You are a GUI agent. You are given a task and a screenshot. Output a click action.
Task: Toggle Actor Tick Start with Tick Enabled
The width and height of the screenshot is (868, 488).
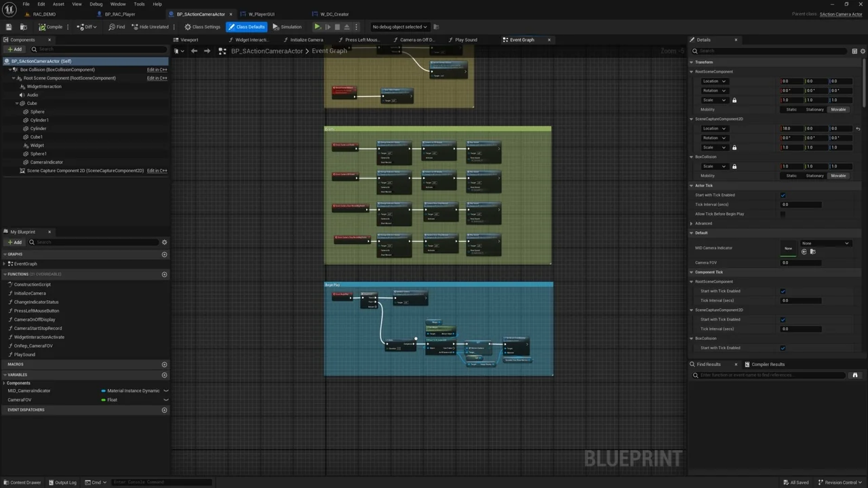coord(783,195)
